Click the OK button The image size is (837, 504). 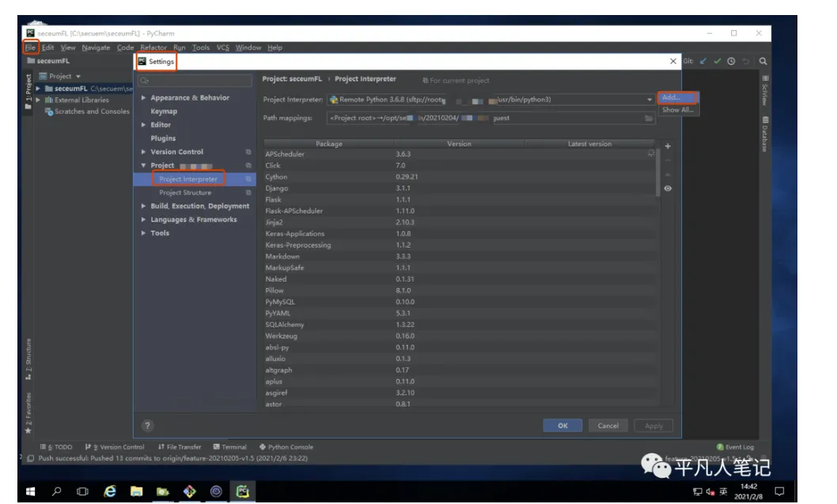pos(562,426)
